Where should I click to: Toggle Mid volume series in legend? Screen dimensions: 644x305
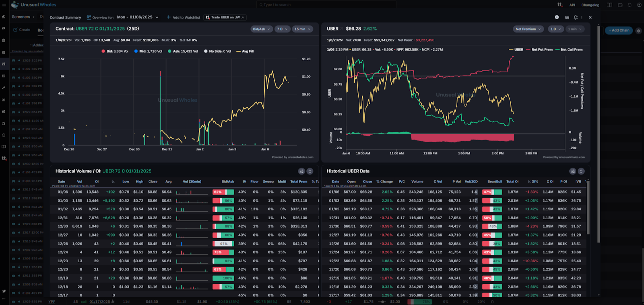point(148,51)
